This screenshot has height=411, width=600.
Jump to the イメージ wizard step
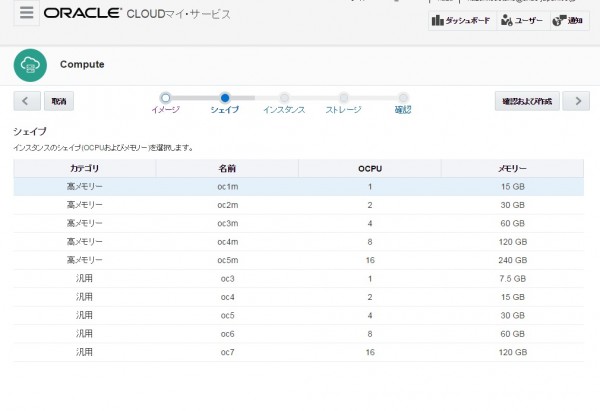pos(165,110)
